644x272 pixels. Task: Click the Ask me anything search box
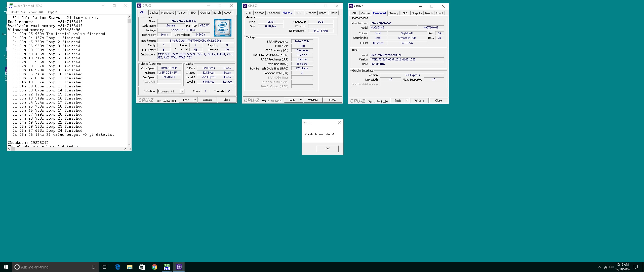coord(55,267)
